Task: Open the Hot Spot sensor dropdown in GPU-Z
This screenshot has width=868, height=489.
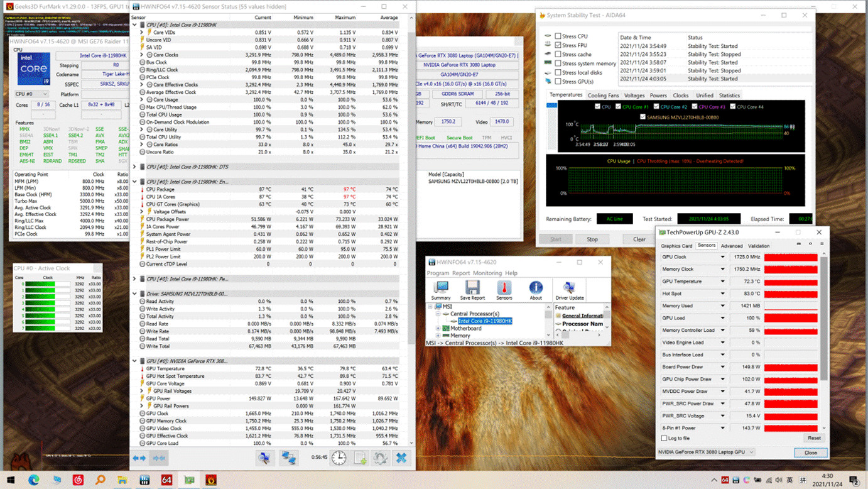Action: [722, 294]
